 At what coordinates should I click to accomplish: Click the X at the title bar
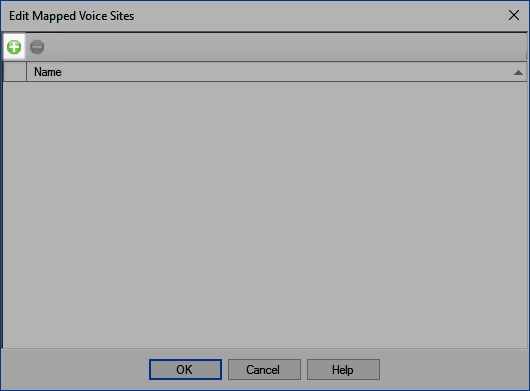click(514, 15)
